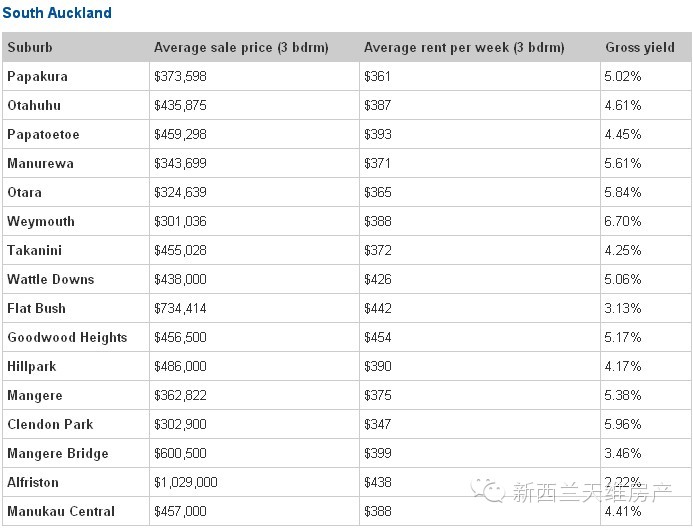The image size is (693, 528).
Task: Select Otara gross yield 5.84% cell
Action: point(646,192)
